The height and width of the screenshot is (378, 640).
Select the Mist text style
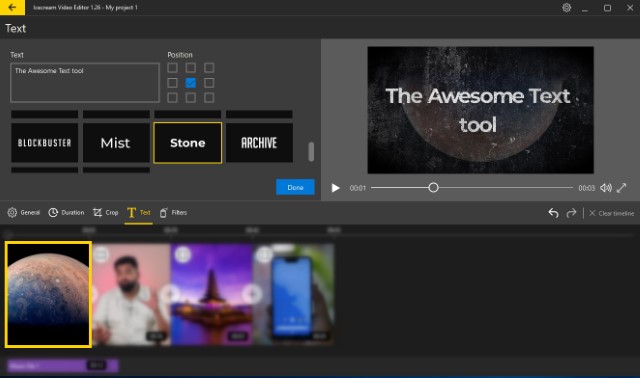pos(116,143)
